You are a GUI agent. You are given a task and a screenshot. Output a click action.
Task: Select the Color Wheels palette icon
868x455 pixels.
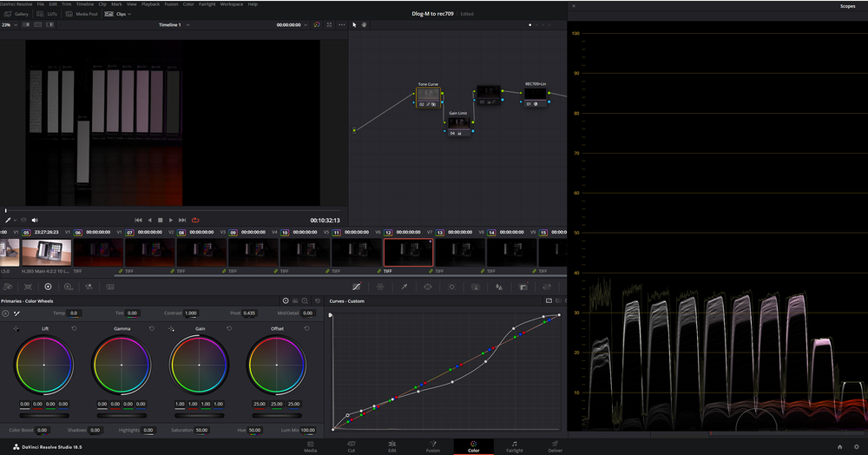point(48,287)
